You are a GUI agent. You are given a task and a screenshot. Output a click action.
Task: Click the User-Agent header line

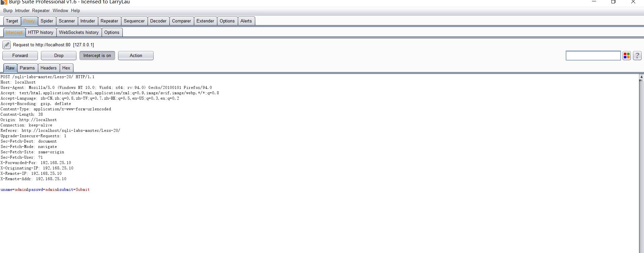[x=106, y=88]
